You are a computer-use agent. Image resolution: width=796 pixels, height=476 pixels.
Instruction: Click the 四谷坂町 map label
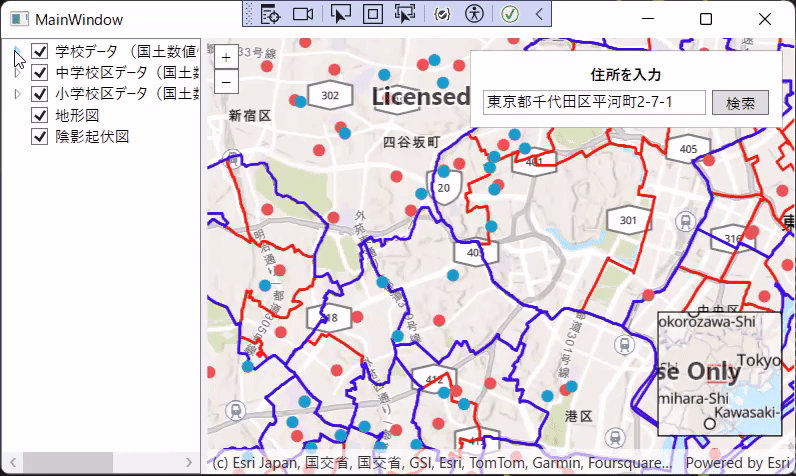pos(411,142)
